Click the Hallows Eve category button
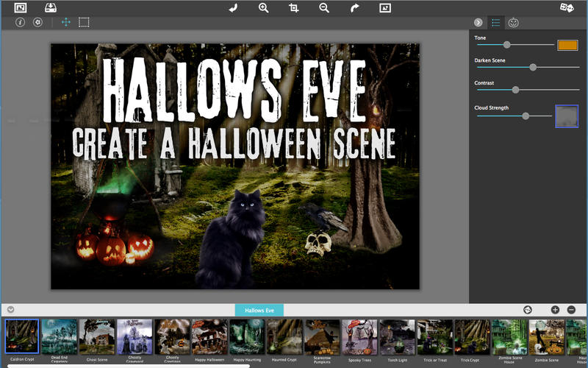Viewport: 588px width, 368px height. (x=259, y=311)
